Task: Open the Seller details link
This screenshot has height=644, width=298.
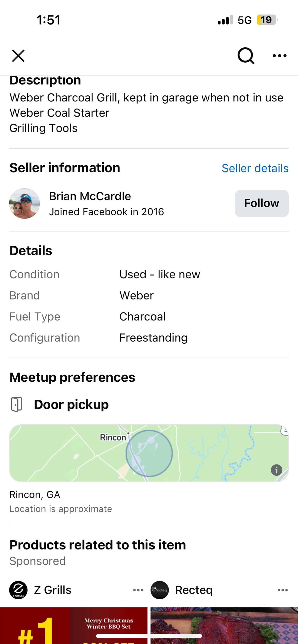Action: 255,168
